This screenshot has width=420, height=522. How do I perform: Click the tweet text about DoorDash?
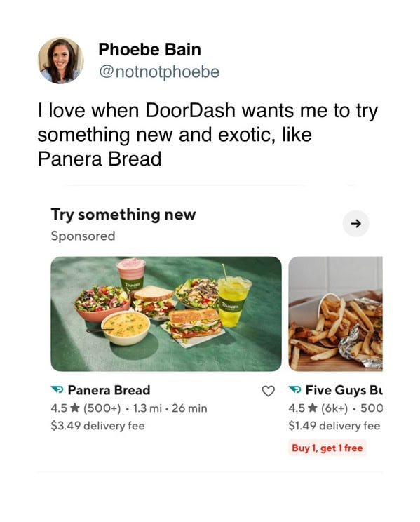[208, 135]
